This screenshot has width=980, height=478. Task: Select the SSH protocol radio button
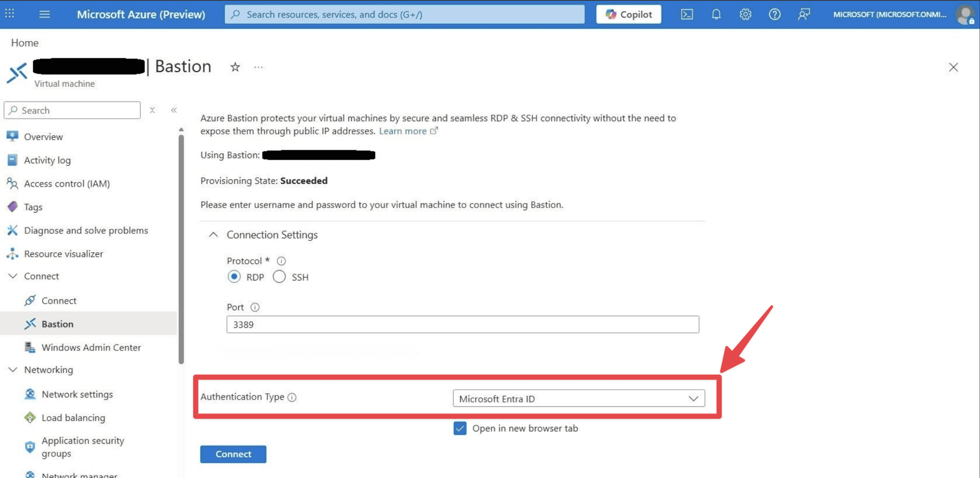click(279, 277)
